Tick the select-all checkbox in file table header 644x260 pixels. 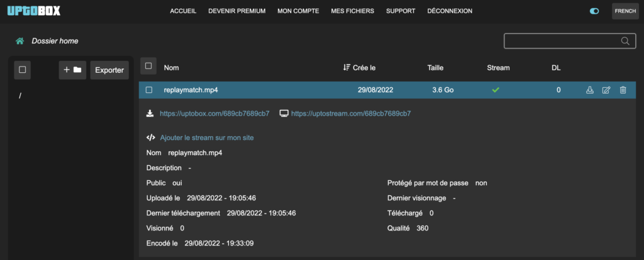pyautogui.click(x=148, y=66)
